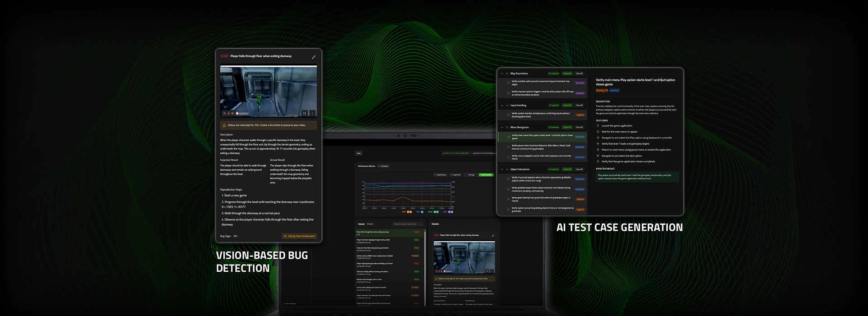This screenshot has width=868, height=316.
Task: Click the Issues search input field
Action: pos(407,224)
